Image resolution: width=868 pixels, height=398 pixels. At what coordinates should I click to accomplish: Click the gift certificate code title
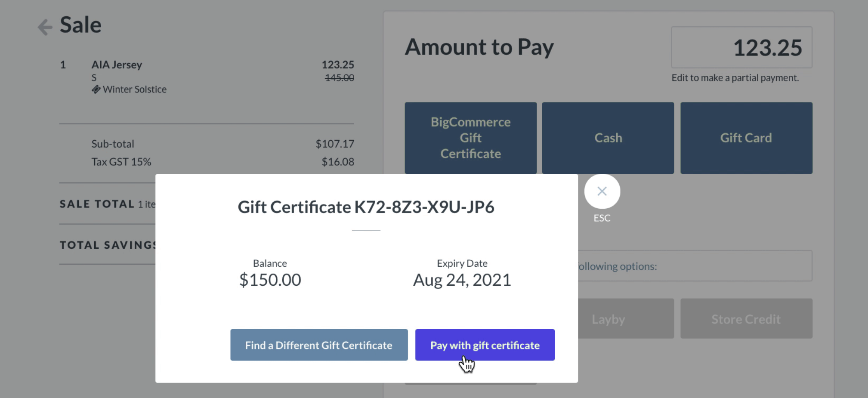[366, 207]
